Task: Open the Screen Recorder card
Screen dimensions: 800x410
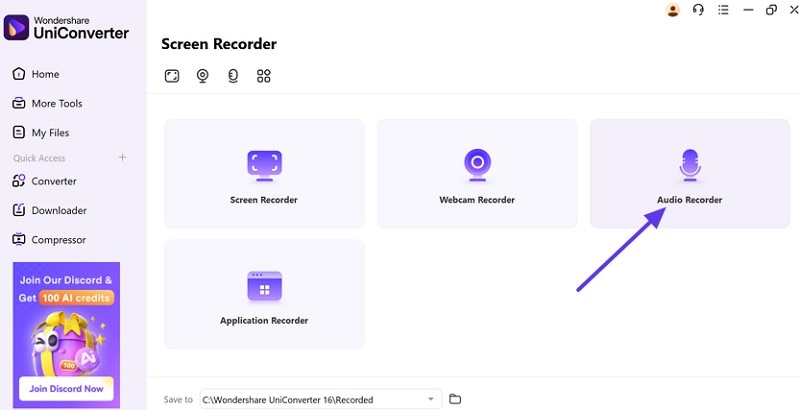Action: [264, 173]
